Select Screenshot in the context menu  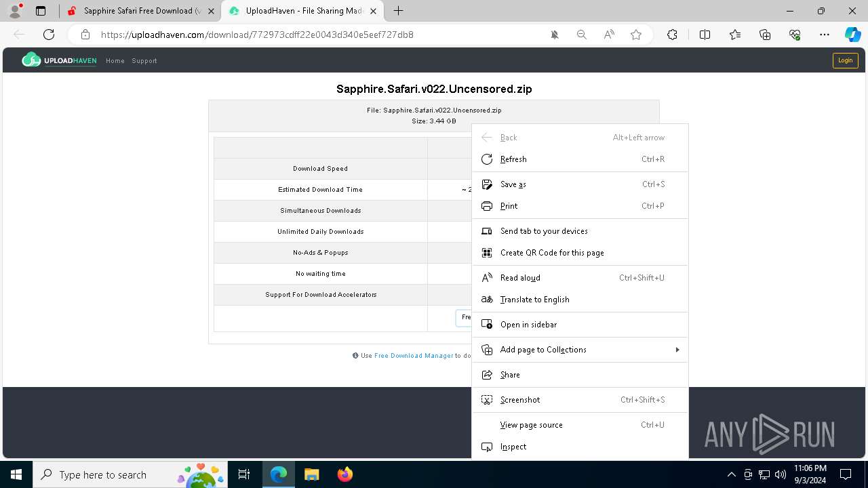pos(580,400)
